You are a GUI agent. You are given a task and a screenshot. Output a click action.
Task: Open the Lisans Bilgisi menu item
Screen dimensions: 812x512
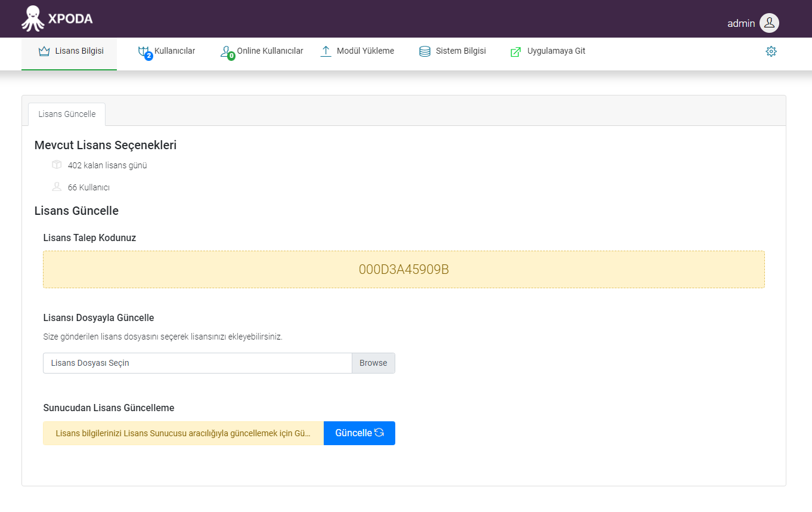pyautogui.click(x=69, y=53)
